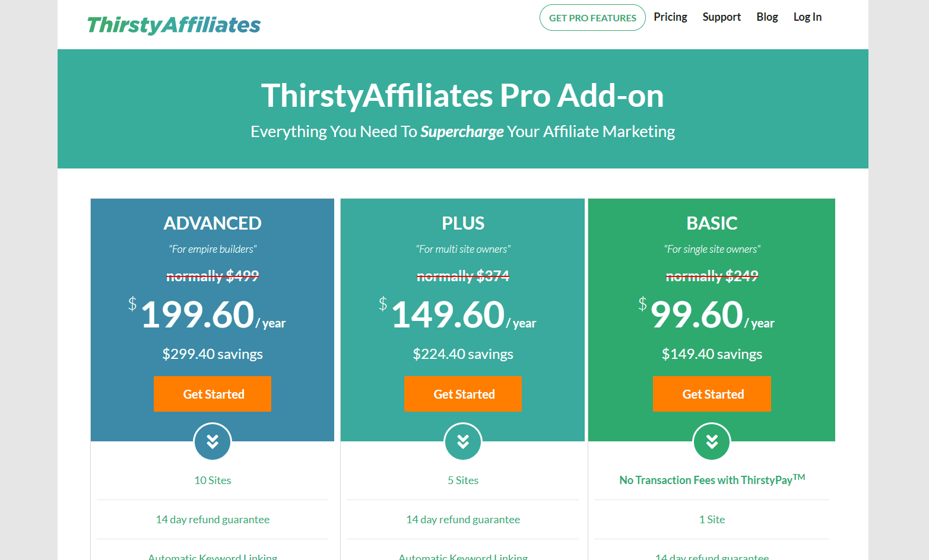Image resolution: width=929 pixels, height=560 pixels.
Task: Click GET PRO FEATURES button
Action: pos(592,17)
